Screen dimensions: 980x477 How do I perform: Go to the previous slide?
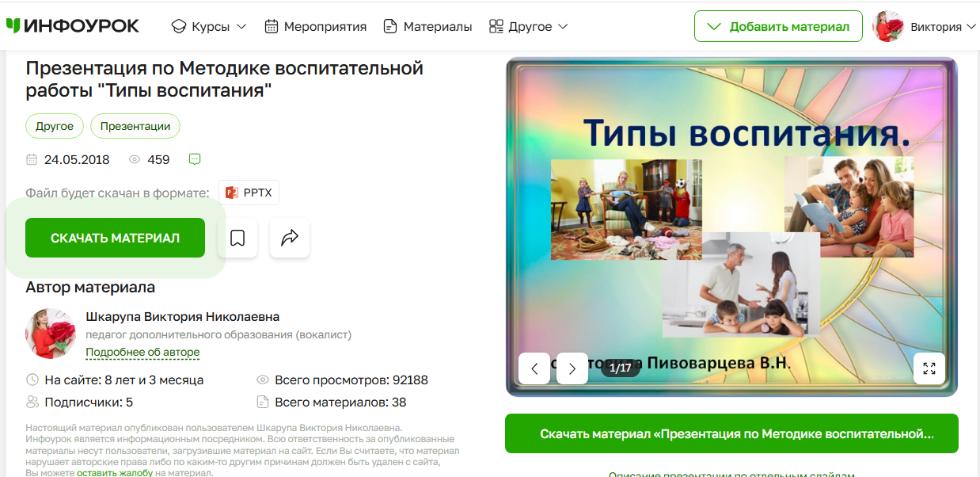534,368
